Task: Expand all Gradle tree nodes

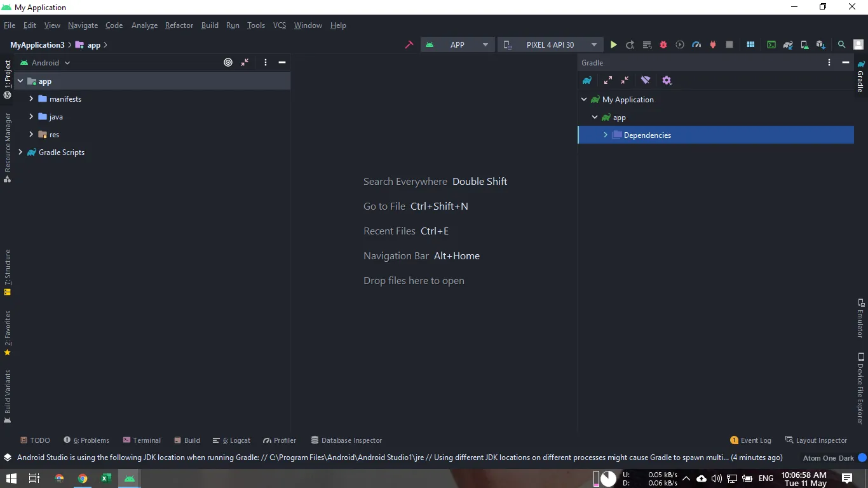Action: click(x=608, y=80)
